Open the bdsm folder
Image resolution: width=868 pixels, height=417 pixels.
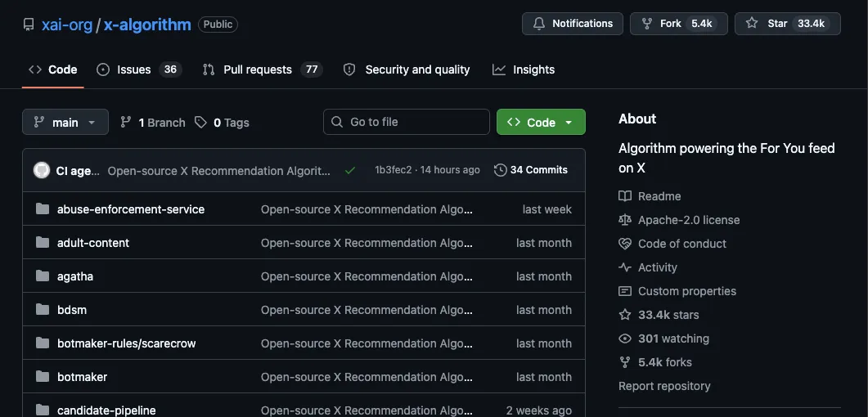point(72,310)
